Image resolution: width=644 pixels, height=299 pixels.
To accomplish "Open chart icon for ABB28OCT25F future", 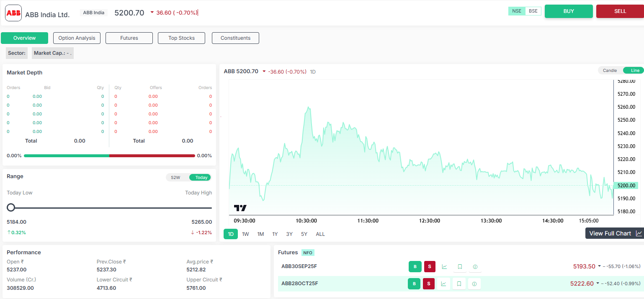I will (x=443, y=284).
